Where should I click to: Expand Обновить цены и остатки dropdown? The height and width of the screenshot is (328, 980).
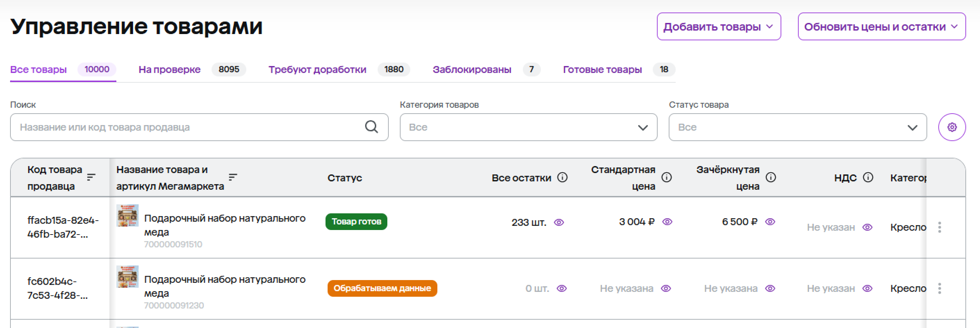tap(881, 27)
